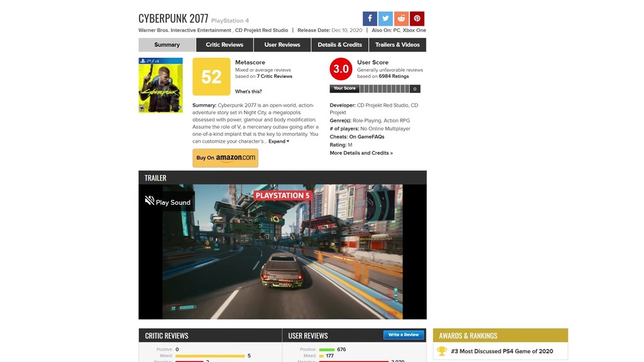Open Details & Credits tab
The image size is (644, 362).
click(340, 45)
